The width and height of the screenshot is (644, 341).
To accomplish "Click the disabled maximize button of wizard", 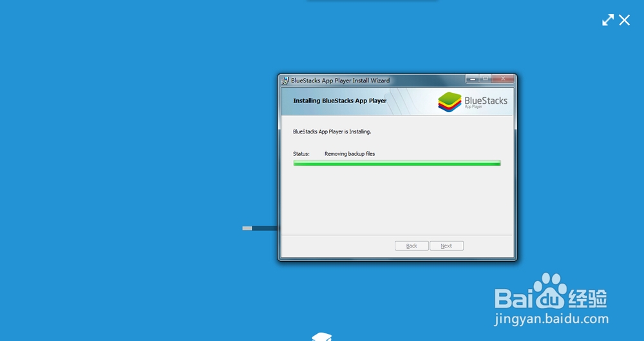I will (x=486, y=78).
